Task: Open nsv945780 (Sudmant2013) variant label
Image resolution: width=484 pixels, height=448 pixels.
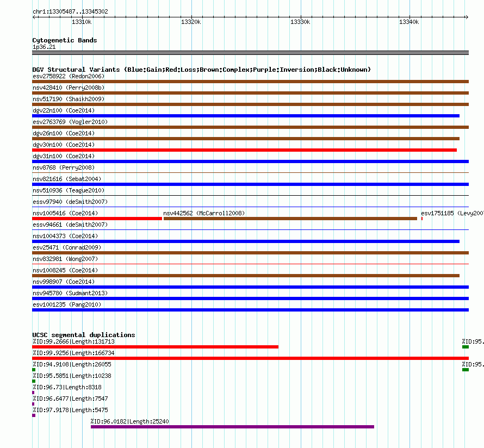Action: coord(70,293)
